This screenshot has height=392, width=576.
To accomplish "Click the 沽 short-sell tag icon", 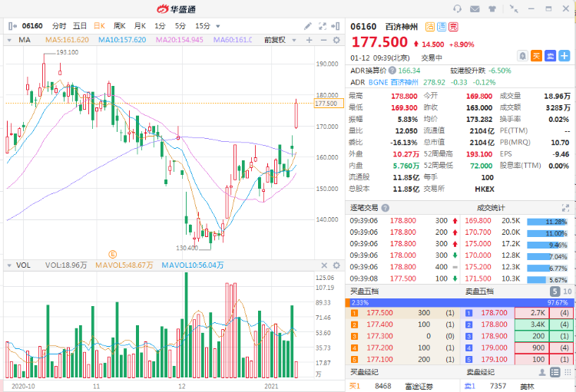I will (430, 26).
